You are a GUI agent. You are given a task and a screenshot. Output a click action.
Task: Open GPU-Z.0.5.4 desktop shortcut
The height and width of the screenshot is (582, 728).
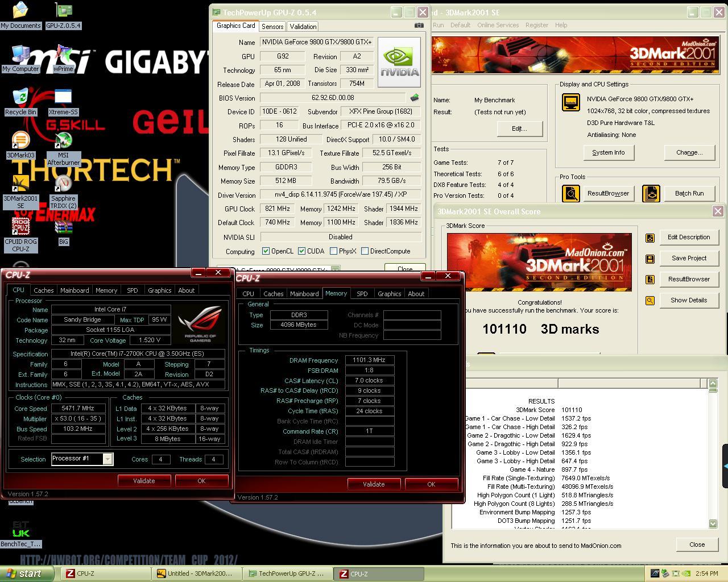pyautogui.click(x=63, y=15)
